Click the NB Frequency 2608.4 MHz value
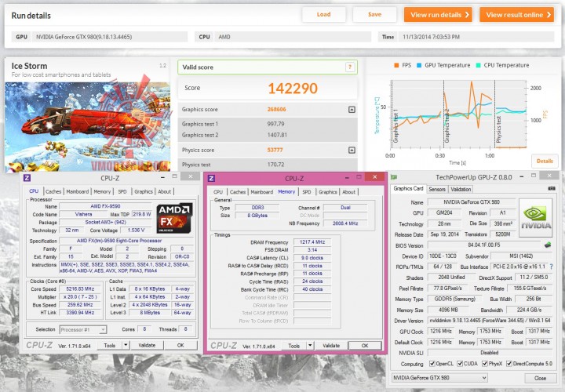This screenshot has height=392, width=565. click(x=345, y=223)
